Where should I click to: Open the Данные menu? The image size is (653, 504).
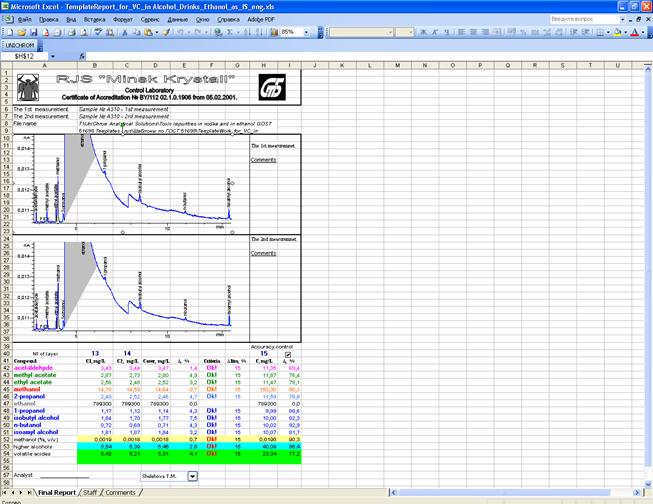177,20
